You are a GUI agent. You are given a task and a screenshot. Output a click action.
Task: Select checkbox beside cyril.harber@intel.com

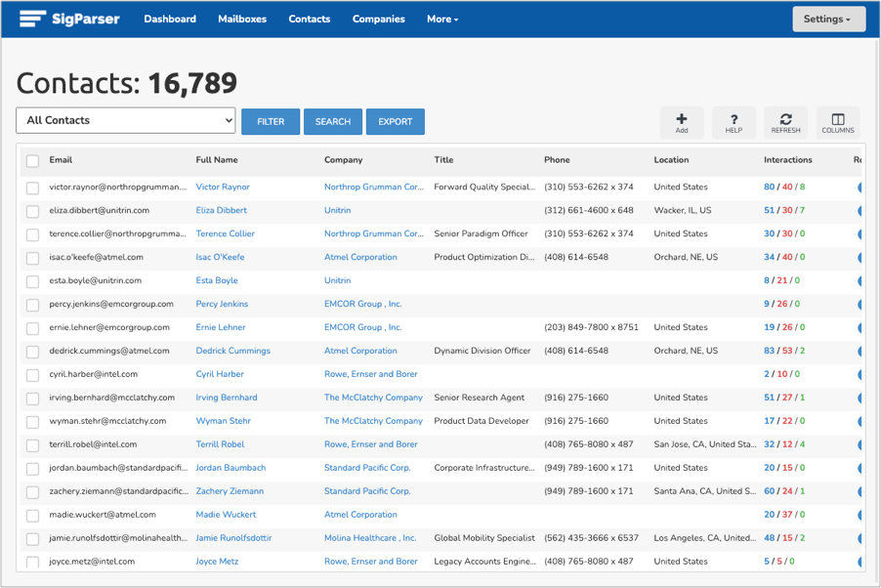click(x=32, y=375)
